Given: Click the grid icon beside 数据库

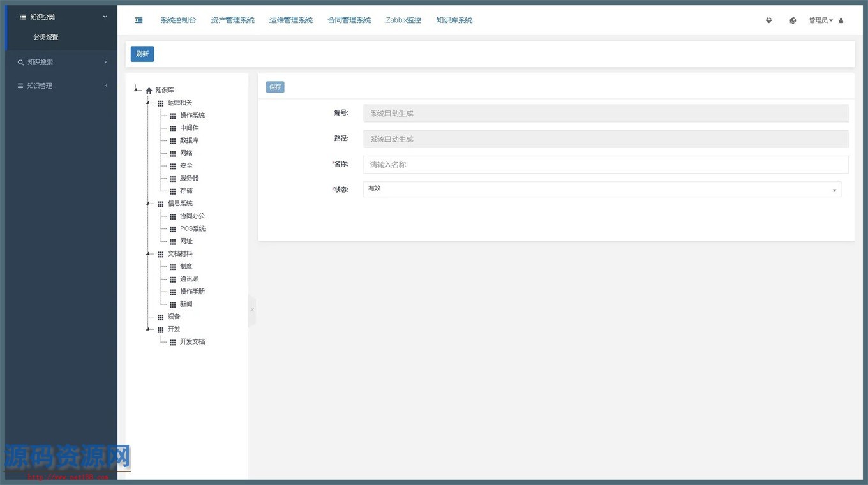Looking at the screenshot, I should click(x=173, y=141).
